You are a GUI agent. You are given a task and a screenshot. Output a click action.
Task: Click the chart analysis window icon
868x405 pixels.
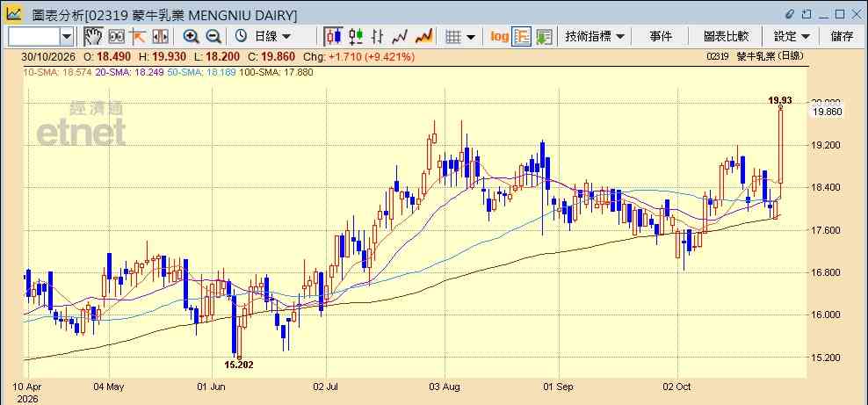click(14, 14)
